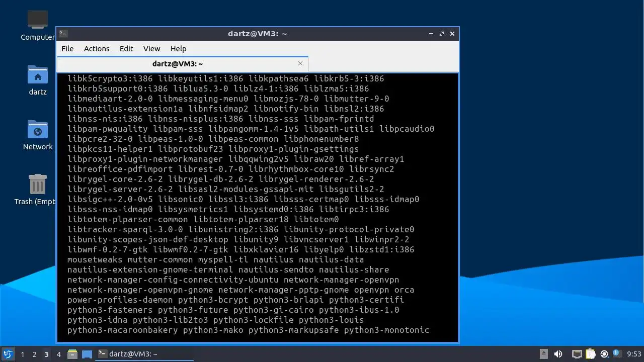Click the text "orca" in terminal
Screen dimensions: 644x362
[x=405, y=290]
